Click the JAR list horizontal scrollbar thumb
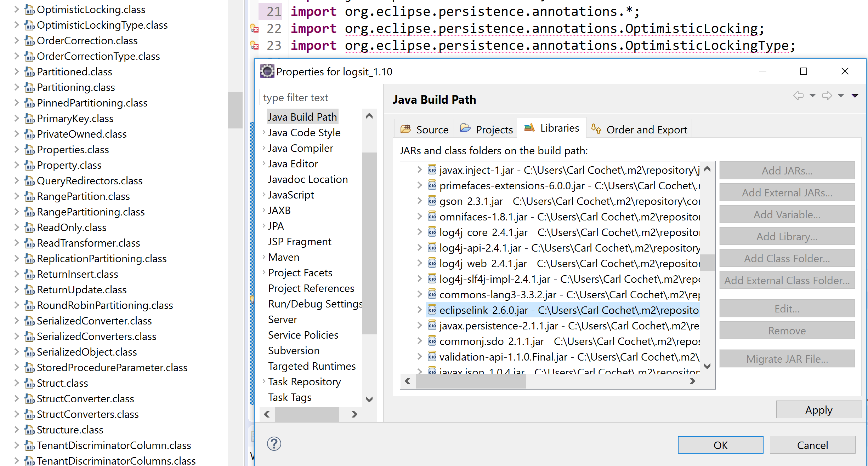 (471, 381)
